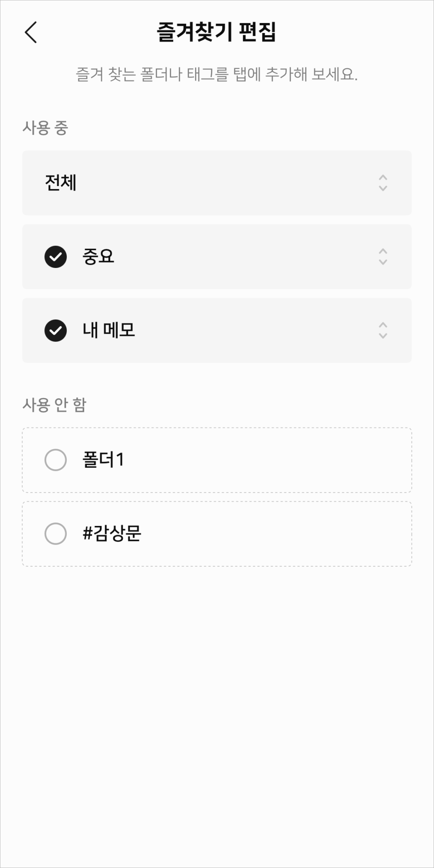Select the 전체 item label
The image size is (434, 868).
point(61,183)
